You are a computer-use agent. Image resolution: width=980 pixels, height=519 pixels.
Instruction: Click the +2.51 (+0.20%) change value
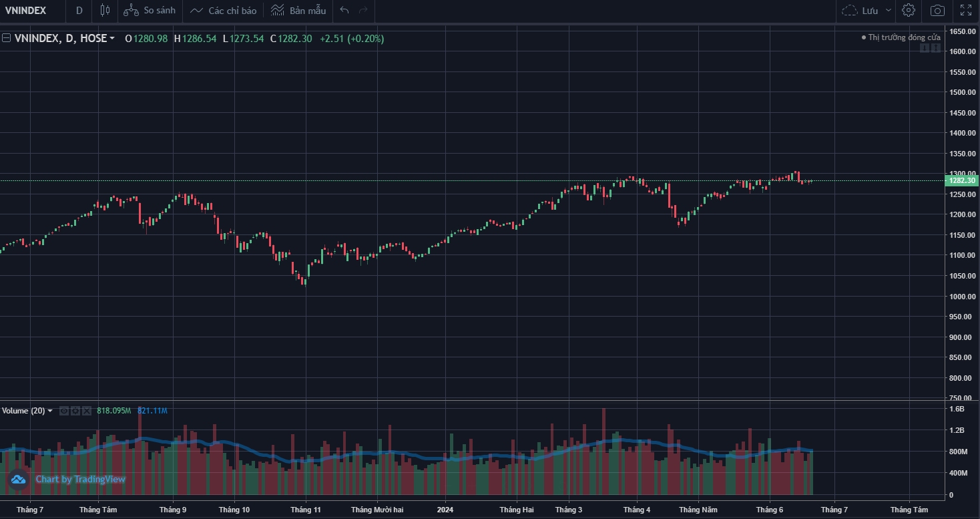[x=352, y=39]
